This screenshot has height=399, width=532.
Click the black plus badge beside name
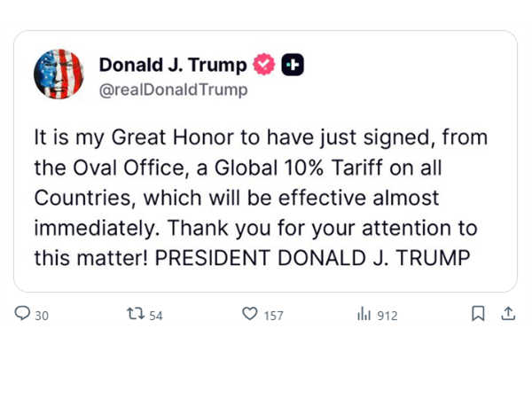293,65
